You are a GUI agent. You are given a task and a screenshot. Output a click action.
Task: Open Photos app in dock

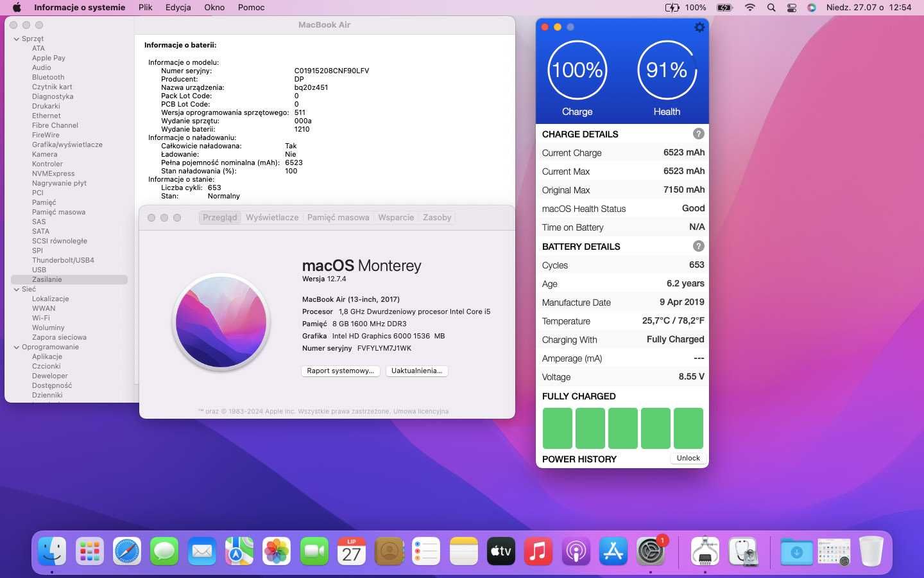click(277, 551)
